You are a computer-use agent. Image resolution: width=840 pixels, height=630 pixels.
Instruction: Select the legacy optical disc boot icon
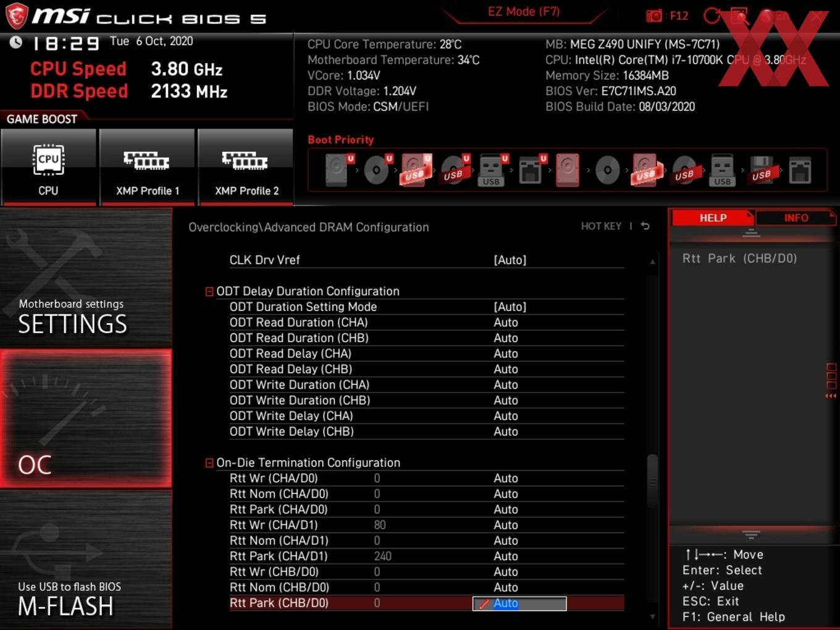point(607,170)
